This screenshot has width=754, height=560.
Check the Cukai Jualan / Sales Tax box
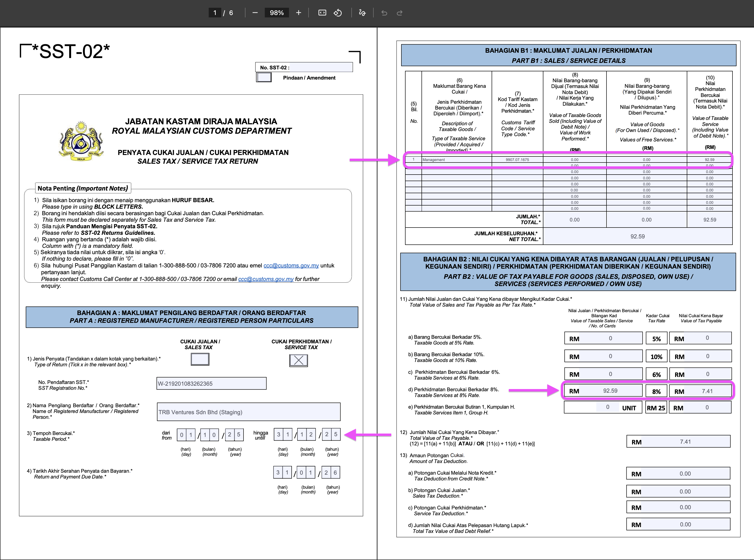coord(200,359)
